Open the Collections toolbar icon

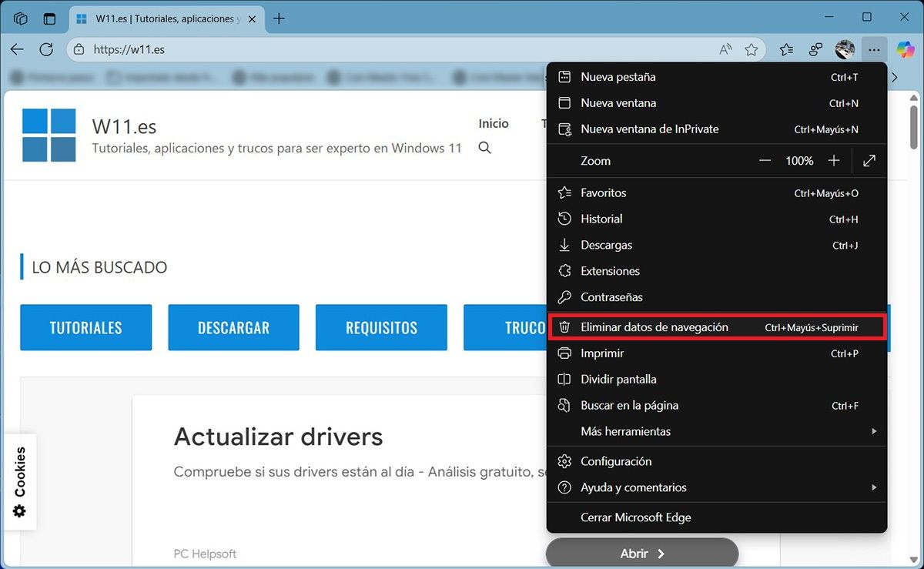(x=815, y=49)
